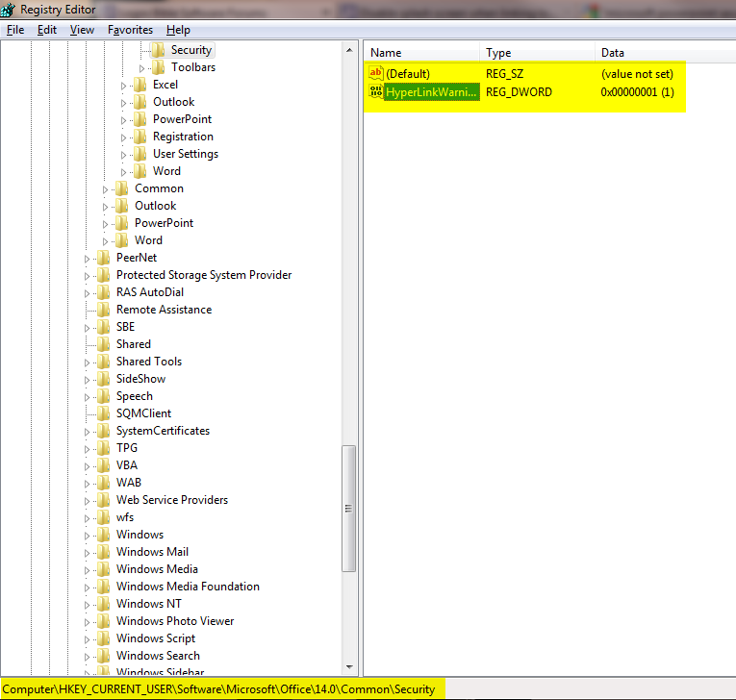
Task: Select the Windows Mail key
Action: click(x=153, y=552)
